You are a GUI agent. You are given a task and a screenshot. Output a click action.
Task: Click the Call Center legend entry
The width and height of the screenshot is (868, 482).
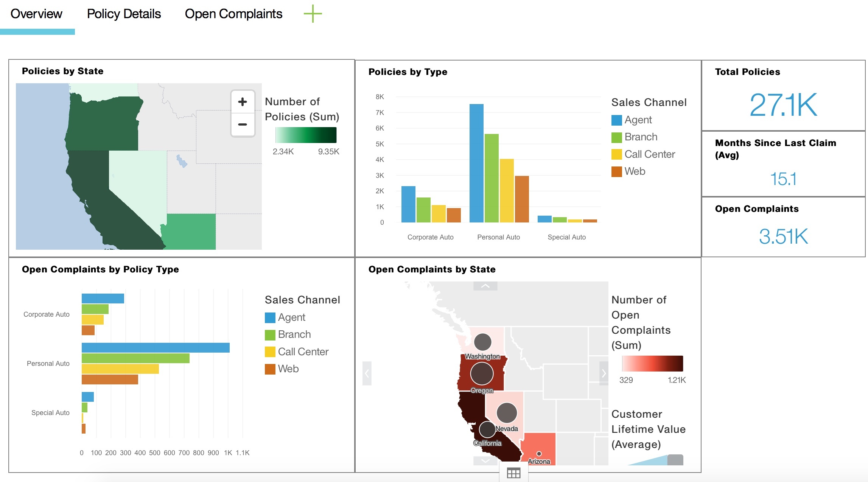(649, 154)
